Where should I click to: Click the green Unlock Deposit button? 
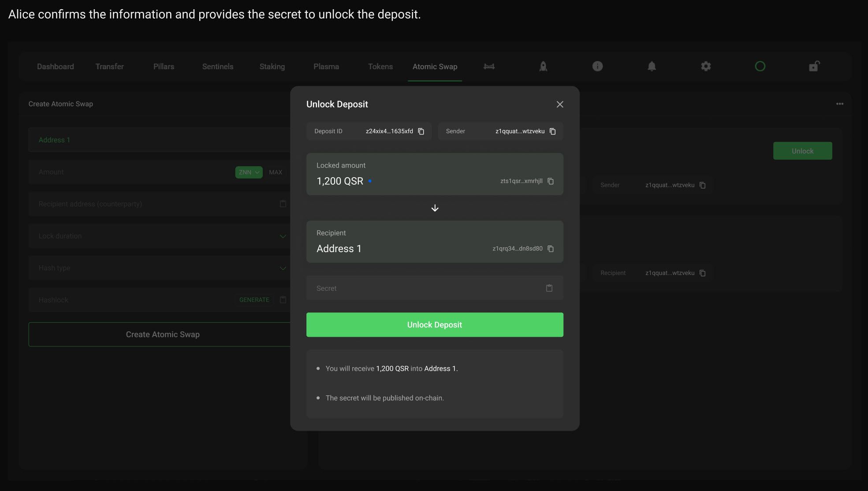[434, 325]
